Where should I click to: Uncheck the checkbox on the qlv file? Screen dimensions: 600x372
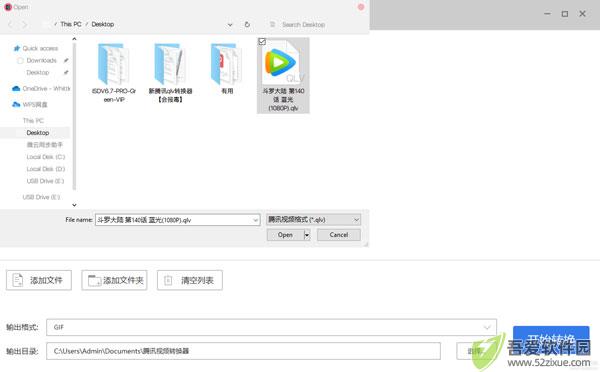pos(262,41)
